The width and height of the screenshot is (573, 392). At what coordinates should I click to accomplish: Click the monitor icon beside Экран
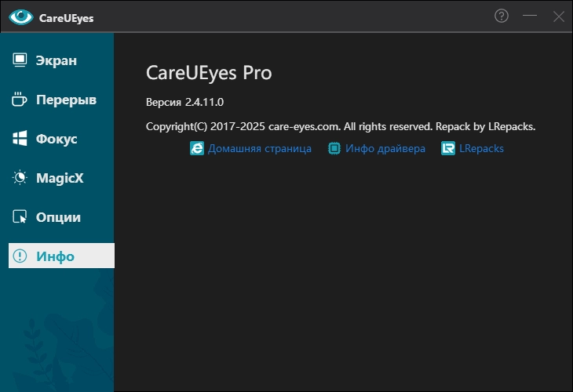[x=20, y=60]
